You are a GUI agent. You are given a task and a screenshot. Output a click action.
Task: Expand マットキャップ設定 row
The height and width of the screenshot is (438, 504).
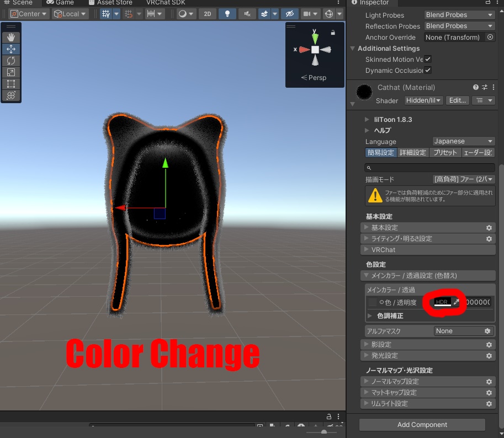pyautogui.click(x=427, y=392)
